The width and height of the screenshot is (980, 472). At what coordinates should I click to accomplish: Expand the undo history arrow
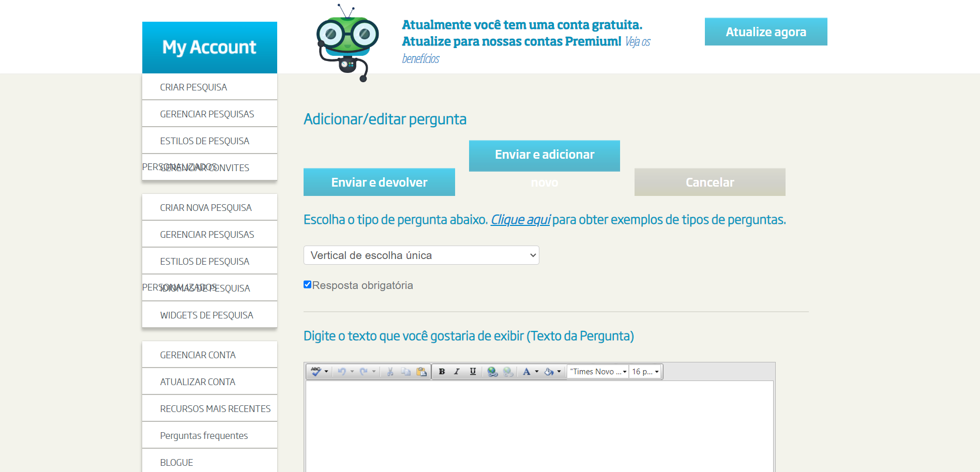click(352, 372)
